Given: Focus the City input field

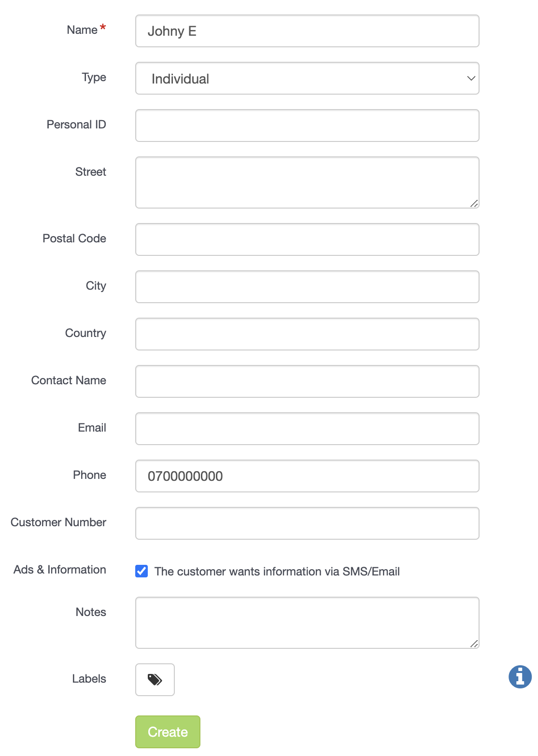Looking at the screenshot, I should click(x=307, y=287).
